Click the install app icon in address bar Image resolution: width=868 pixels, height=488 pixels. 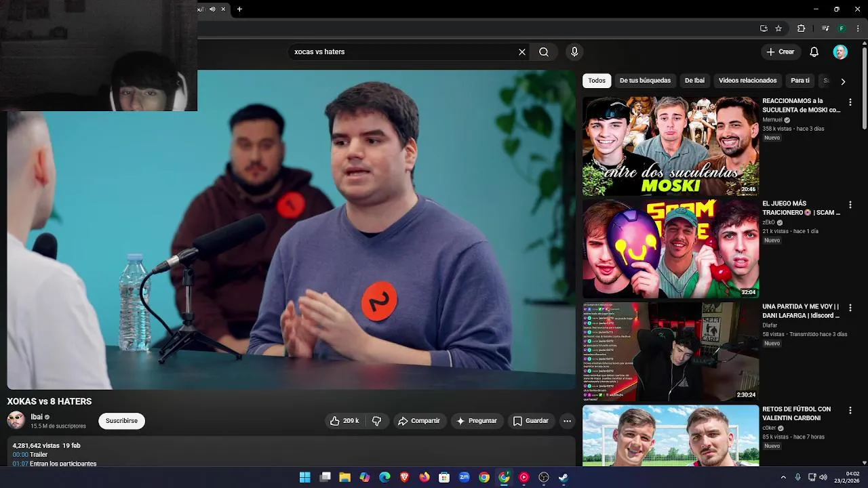coord(764,28)
